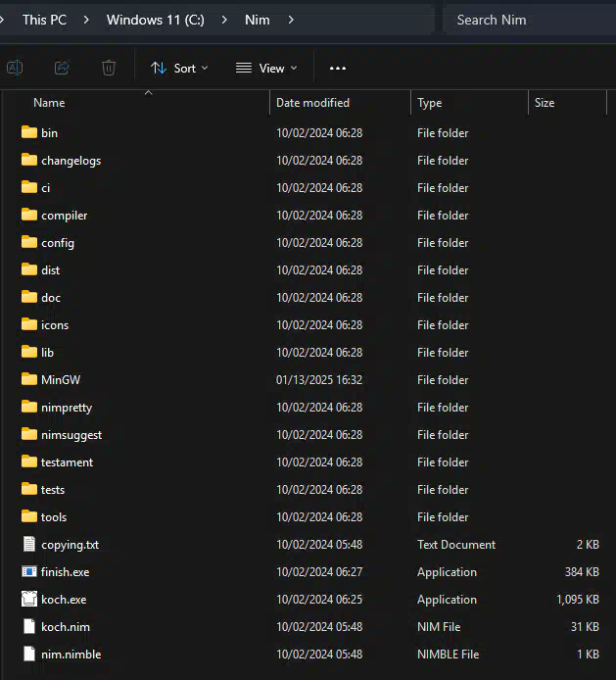The image size is (616, 680).
Task: Select the nimpretty folder icon
Action: click(29, 407)
